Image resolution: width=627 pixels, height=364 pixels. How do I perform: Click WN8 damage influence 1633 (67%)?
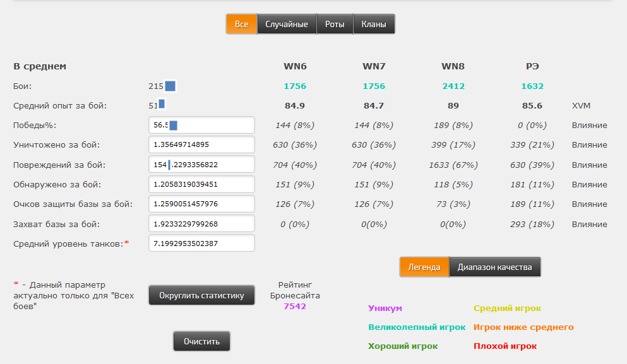point(453,165)
